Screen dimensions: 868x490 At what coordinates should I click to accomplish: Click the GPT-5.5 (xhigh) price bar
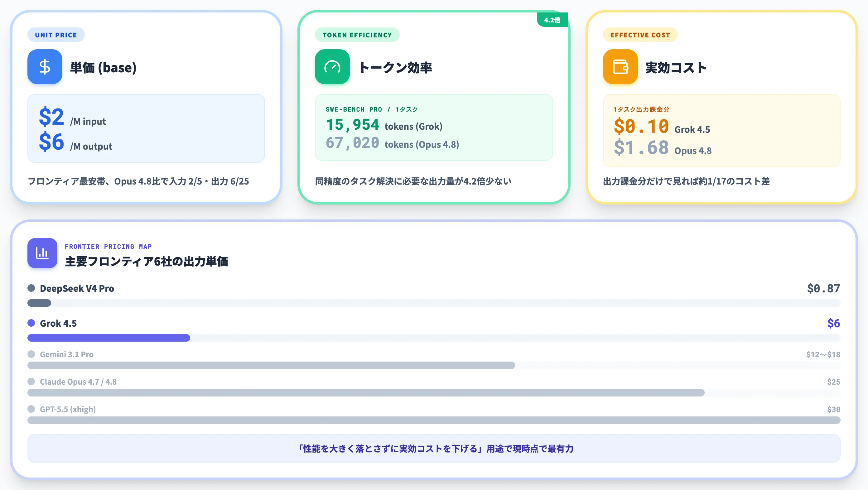click(x=434, y=420)
